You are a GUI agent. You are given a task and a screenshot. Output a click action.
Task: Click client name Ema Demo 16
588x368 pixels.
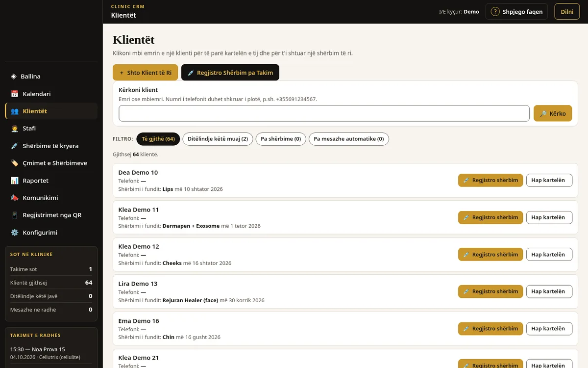tap(139, 321)
